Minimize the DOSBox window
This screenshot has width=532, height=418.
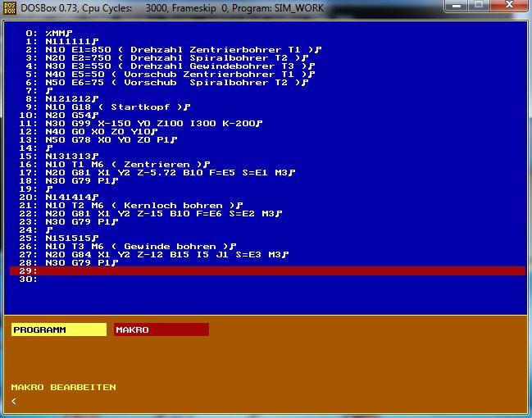click(x=457, y=6)
